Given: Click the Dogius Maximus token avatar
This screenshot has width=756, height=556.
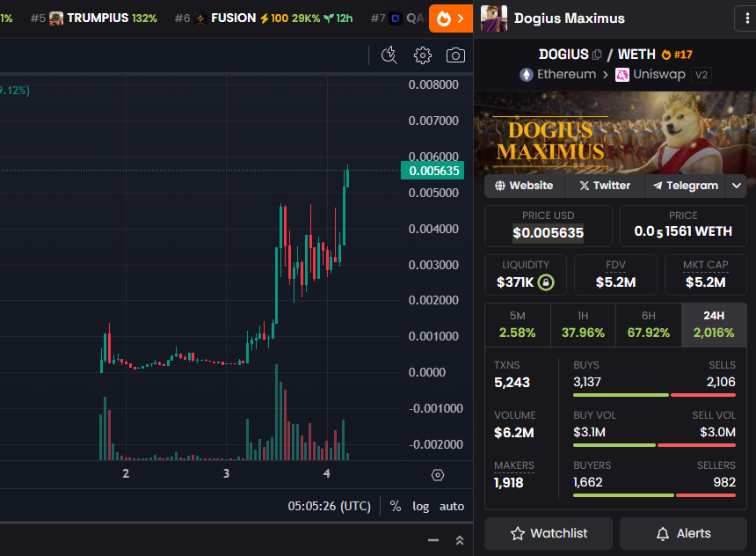Looking at the screenshot, I should [494, 18].
